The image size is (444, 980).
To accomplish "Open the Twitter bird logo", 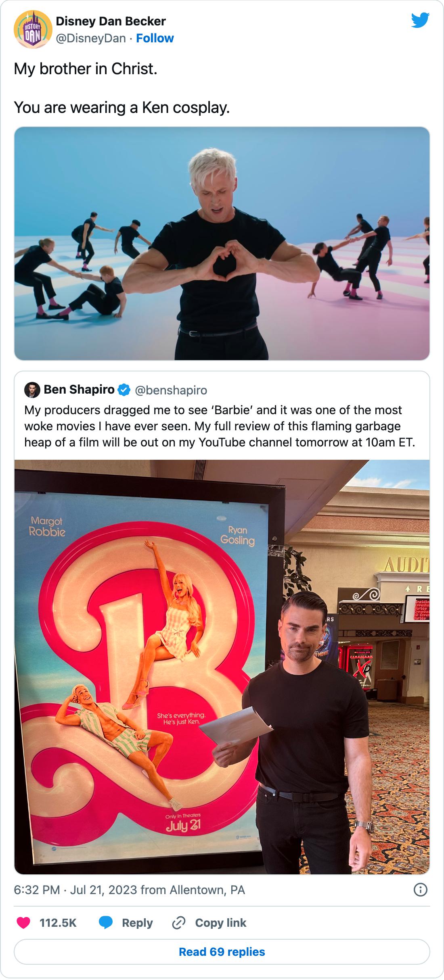I will (x=420, y=21).
